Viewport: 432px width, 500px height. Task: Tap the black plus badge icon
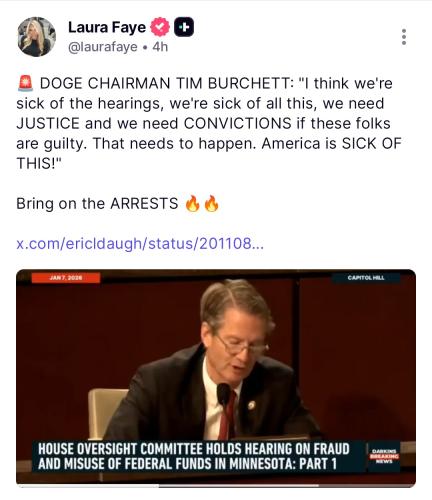pyautogui.click(x=184, y=27)
